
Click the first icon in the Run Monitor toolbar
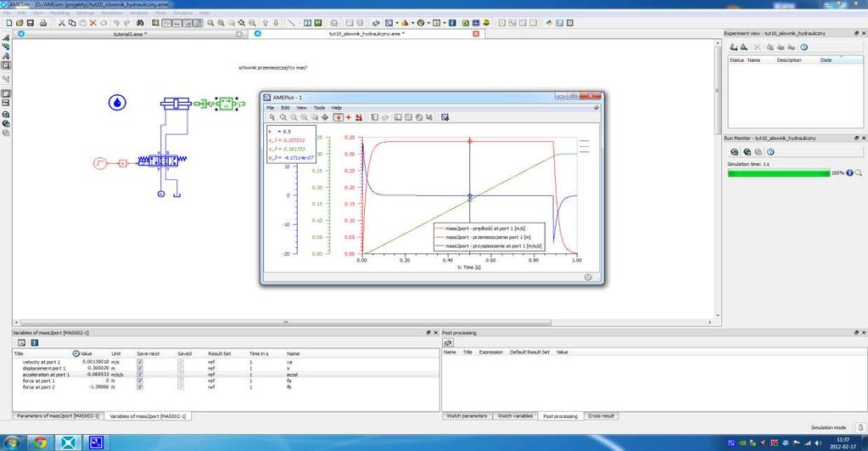(x=735, y=152)
